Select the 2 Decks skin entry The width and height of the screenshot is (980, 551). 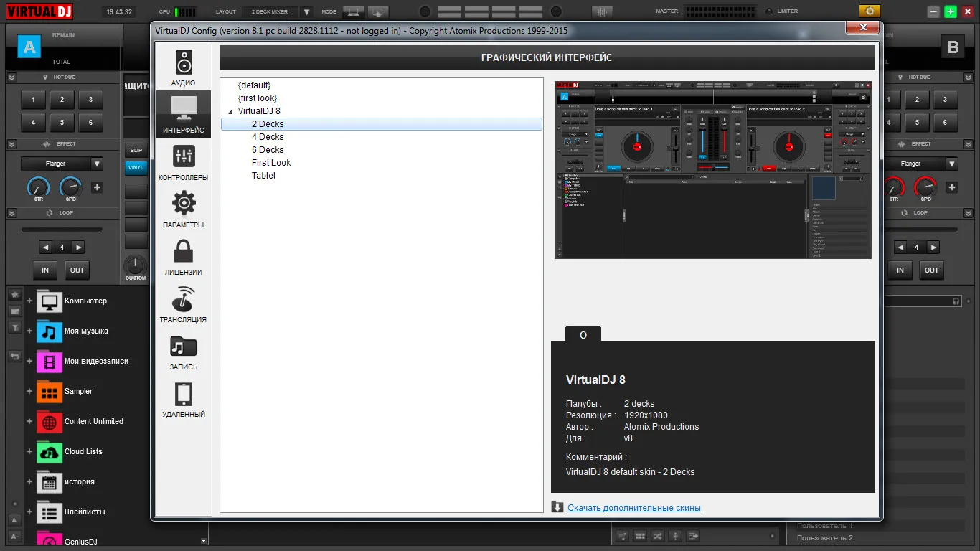pos(382,124)
